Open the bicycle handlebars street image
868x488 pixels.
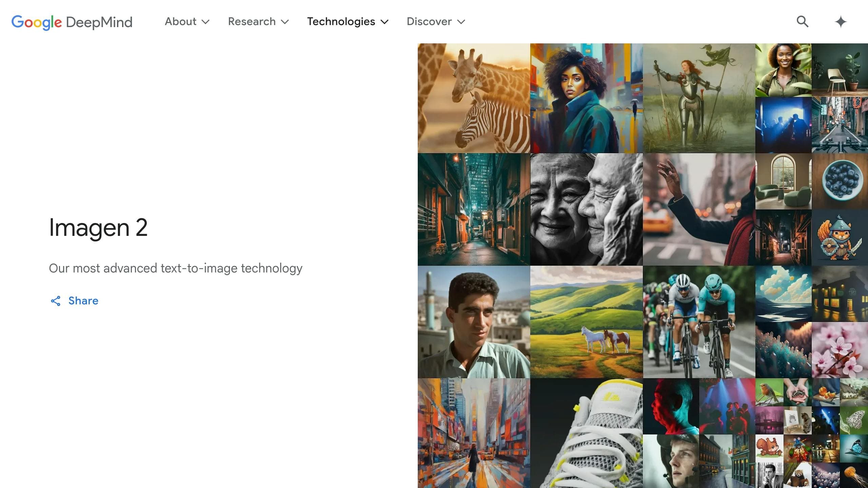click(840, 125)
